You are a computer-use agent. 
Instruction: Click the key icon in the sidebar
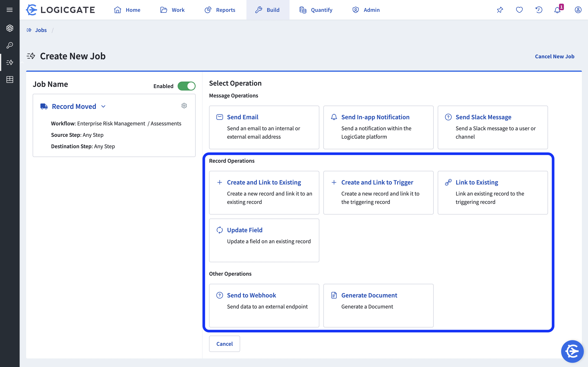(x=10, y=45)
